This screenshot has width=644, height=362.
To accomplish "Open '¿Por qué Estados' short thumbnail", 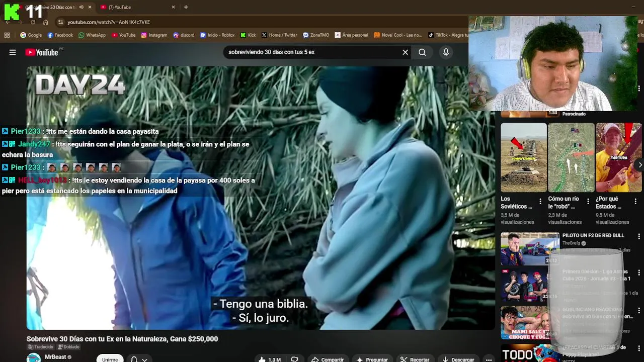I will (618, 157).
